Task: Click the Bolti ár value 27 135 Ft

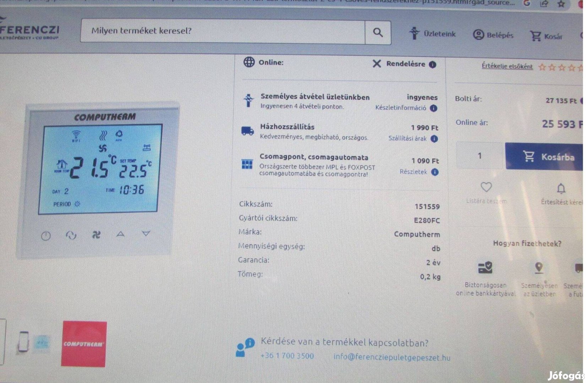Action: coord(561,101)
